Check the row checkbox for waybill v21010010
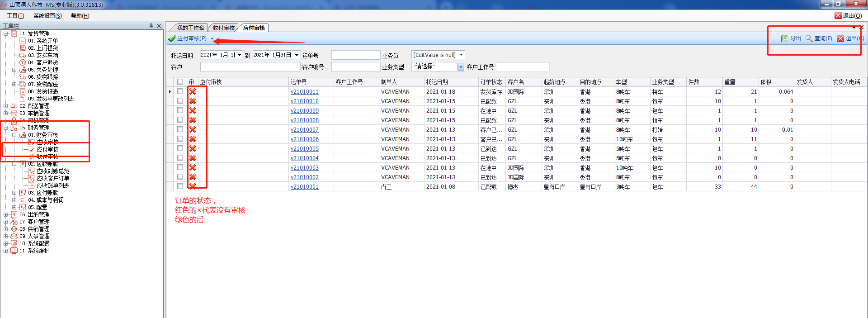 pyautogui.click(x=180, y=101)
